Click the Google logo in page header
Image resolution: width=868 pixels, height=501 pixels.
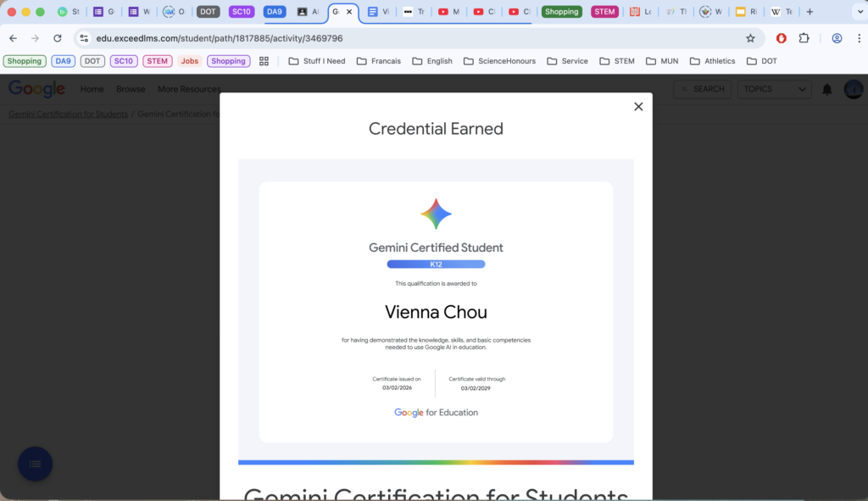[36, 88]
